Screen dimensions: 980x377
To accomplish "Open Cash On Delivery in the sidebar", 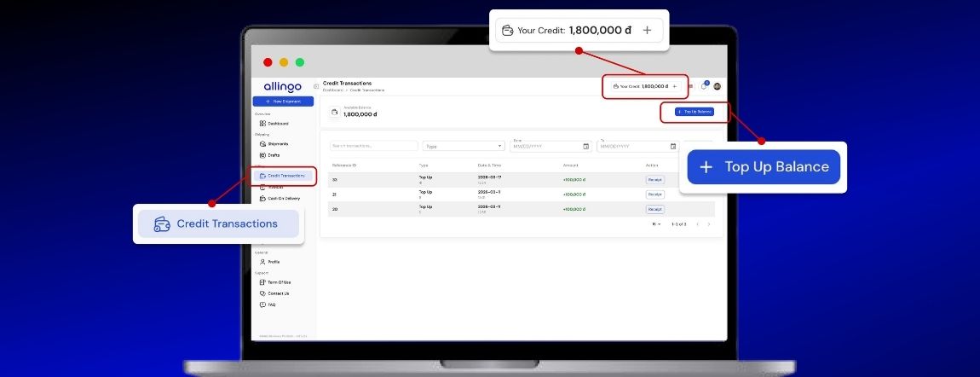I will pyautogui.click(x=280, y=199).
